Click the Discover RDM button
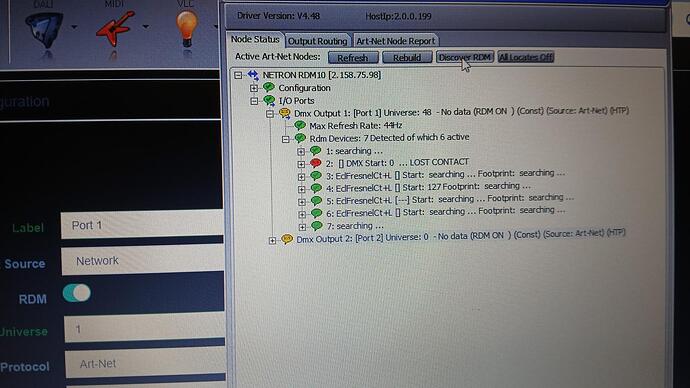690x388 pixels. (x=465, y=57)
